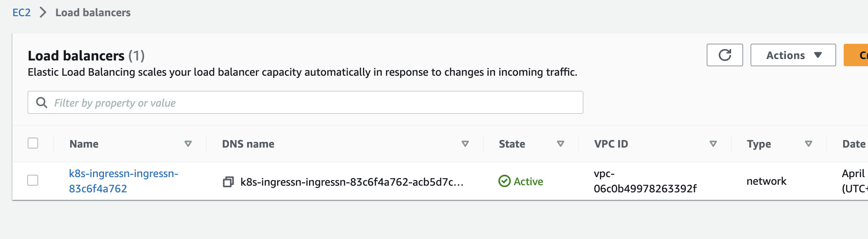Select the k8s-ingressn load balancer row checkbox
Screen dimensions: 868x239
pos(33,180)
